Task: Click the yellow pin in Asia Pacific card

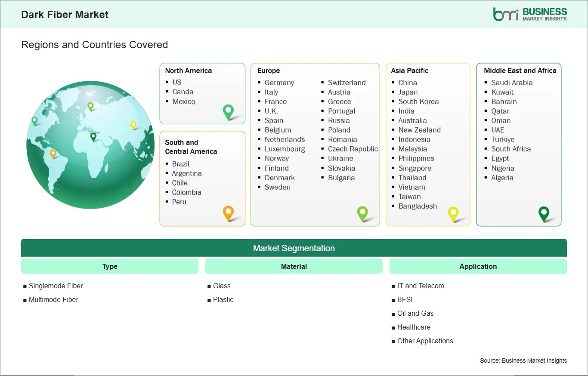Action: [x=453, y=213]
